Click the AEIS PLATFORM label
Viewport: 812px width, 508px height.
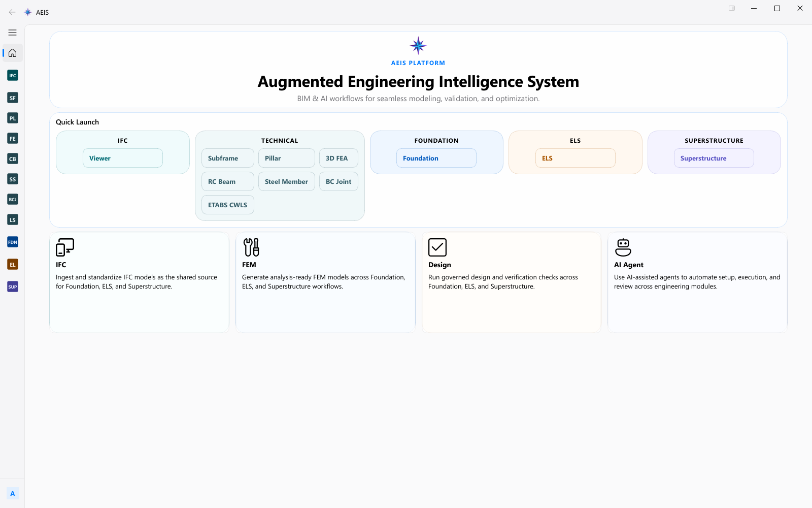(418, 63)
